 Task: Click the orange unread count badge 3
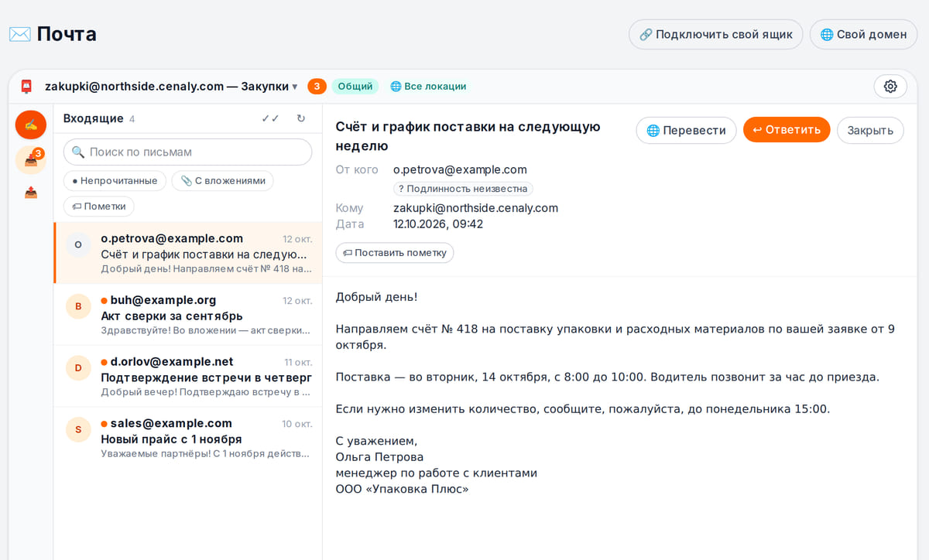[x=317, y=87]
